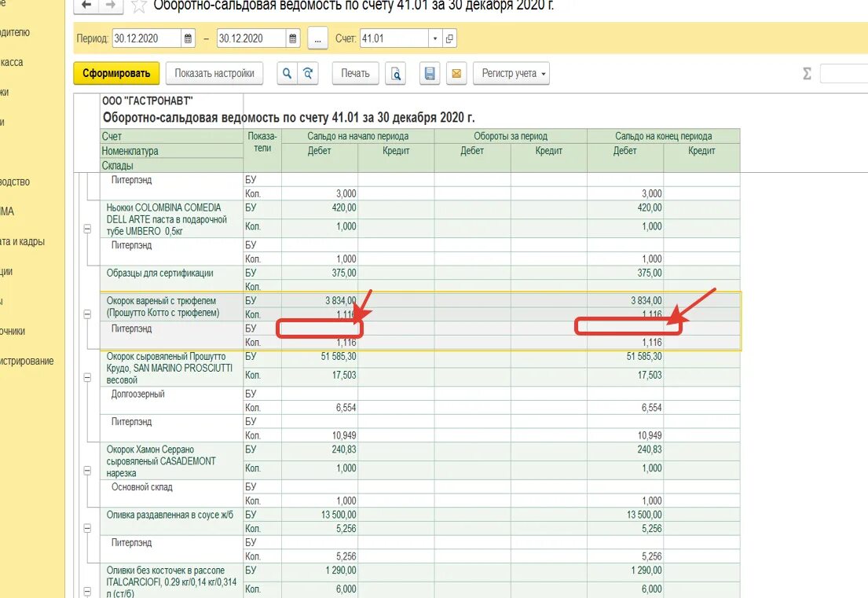Viewport: 868px width, 598px height.
Task: Click the Печать button
Action: pos(355,73)
